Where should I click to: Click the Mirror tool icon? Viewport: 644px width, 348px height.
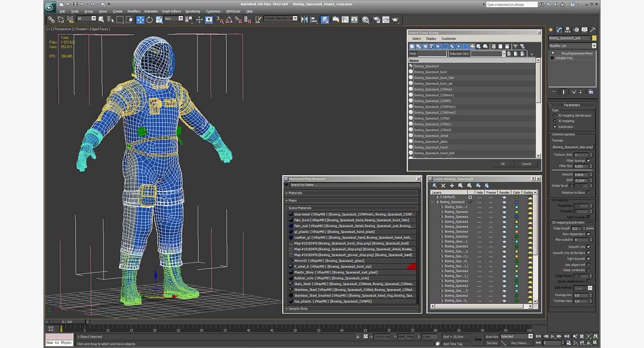[304, 19]
